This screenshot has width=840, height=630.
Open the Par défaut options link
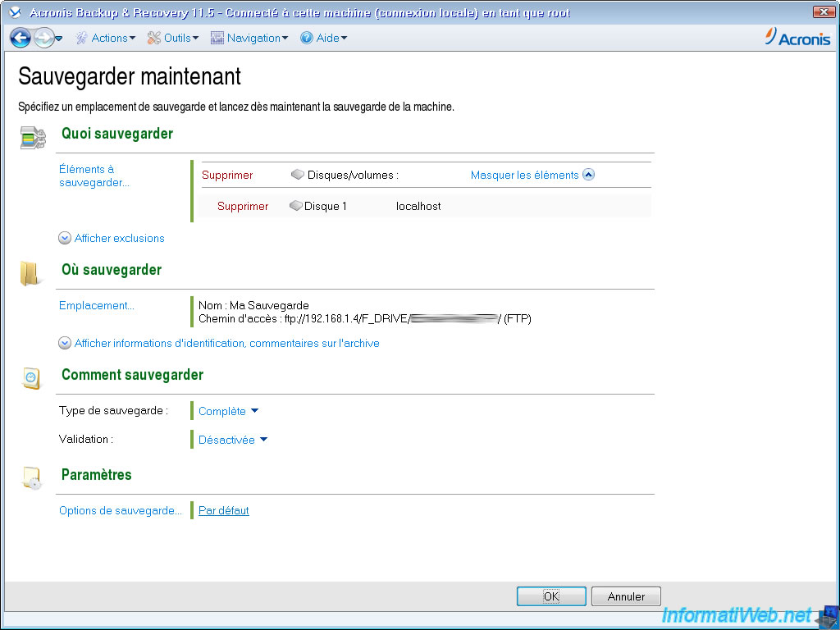click(224, 511)
